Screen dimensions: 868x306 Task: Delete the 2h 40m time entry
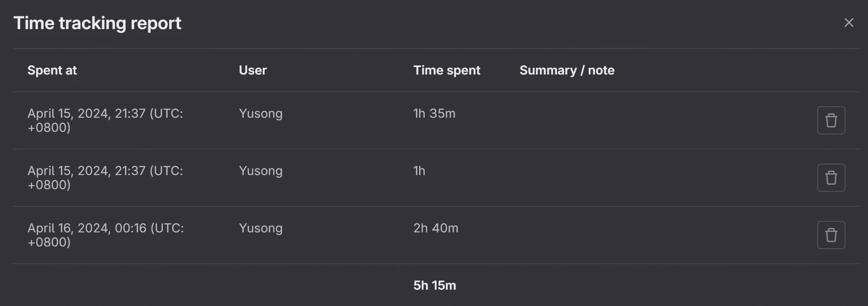point(831,235)
